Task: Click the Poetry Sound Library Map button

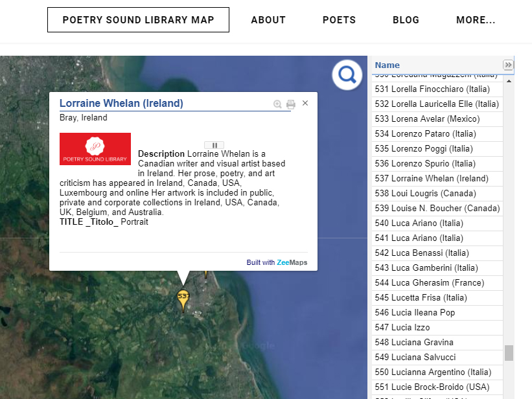Action: click(138, 20)
